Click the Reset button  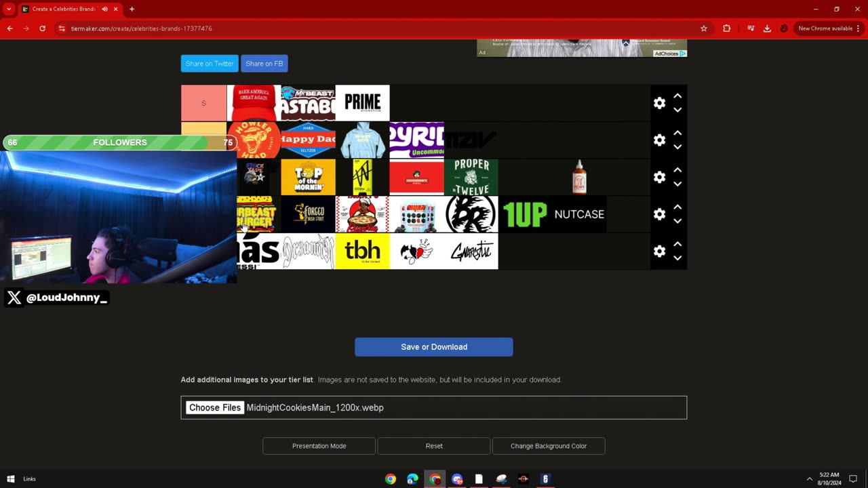pyautogui.click(x=434, y=446)
